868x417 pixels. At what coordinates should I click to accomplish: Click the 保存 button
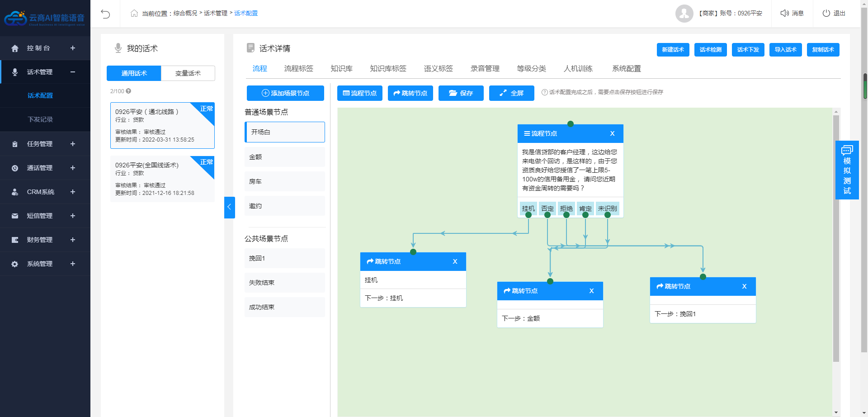click(461, 93)
